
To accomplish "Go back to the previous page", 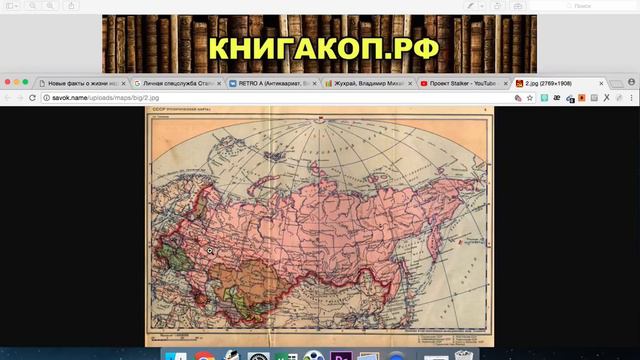I will pyautogui.click(x=7, y=98).
